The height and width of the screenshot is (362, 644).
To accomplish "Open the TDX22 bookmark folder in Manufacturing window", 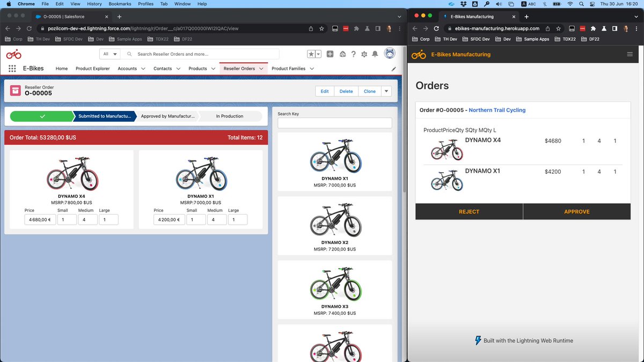I will [x=565, y=39].
